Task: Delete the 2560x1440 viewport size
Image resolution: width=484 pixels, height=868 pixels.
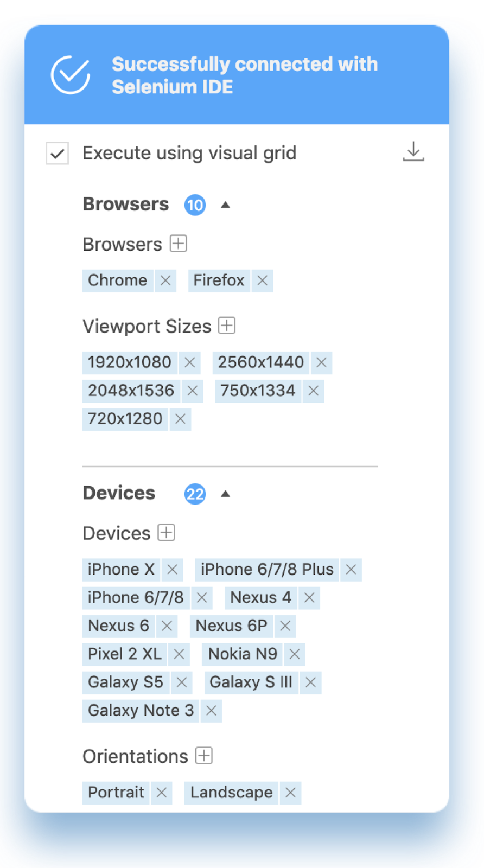Action: pos(321,362)
